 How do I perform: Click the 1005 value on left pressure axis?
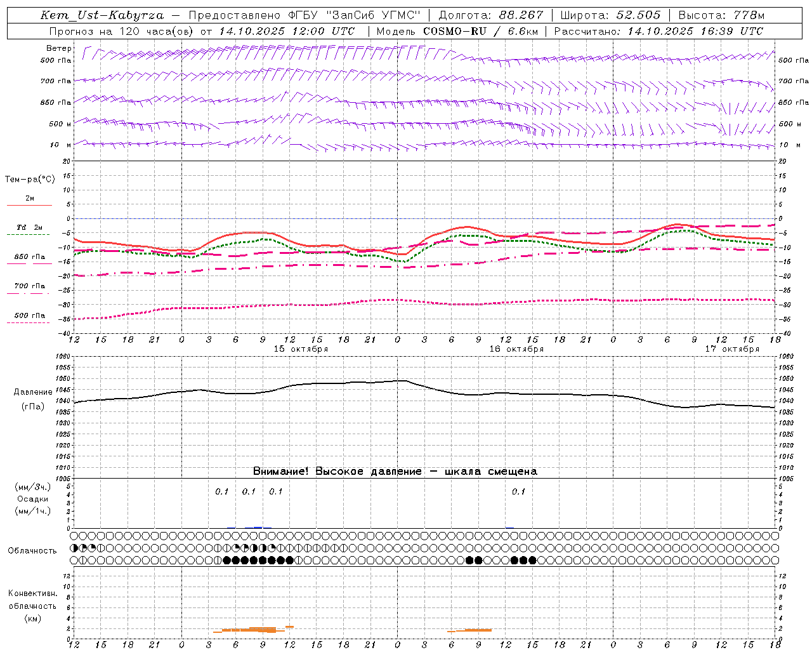pos(63,478)
